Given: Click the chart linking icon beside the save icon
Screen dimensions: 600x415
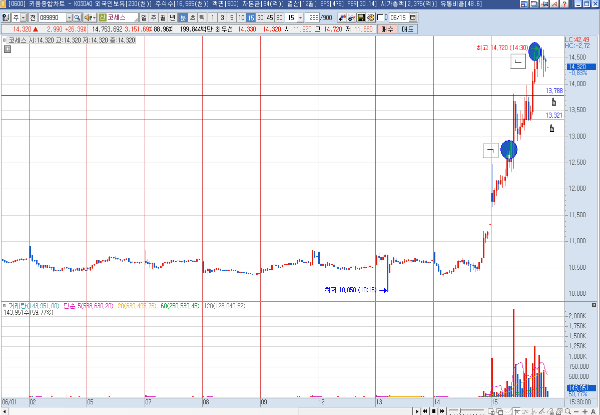Looking at the screenshot, I should pyautogui.click(x=352, y=18).
